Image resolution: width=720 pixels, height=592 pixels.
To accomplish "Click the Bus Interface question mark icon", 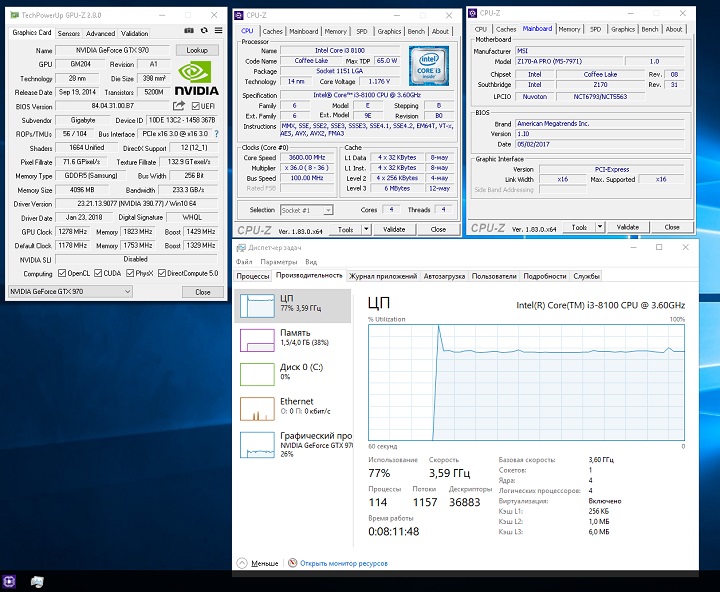I will (x=216, y=134).
